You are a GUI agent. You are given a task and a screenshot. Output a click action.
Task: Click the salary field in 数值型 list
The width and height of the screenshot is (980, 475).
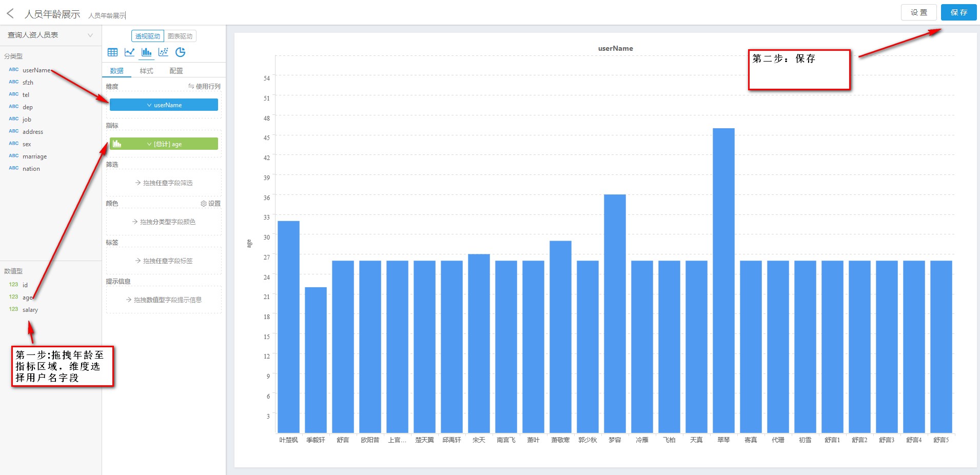(30, 310)
